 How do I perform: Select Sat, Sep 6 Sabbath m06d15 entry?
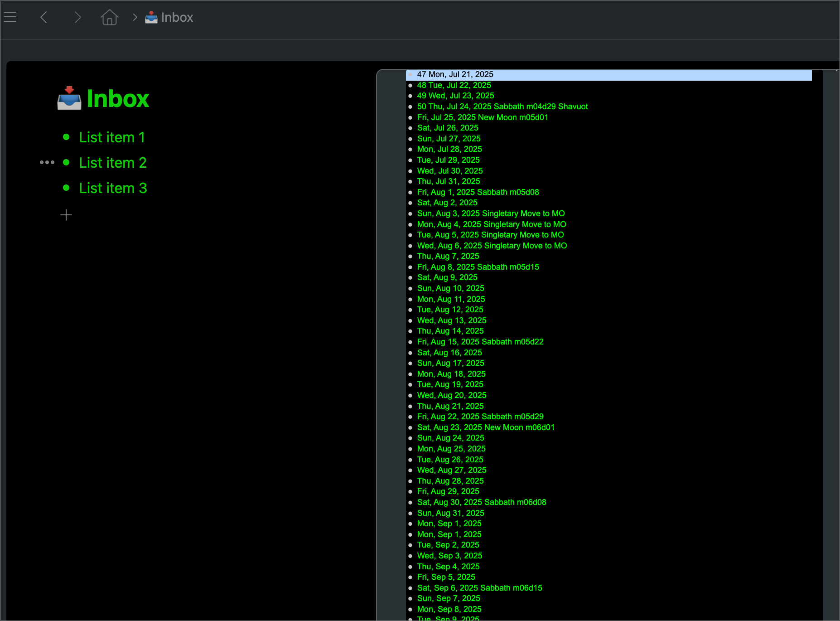[479, 588]
